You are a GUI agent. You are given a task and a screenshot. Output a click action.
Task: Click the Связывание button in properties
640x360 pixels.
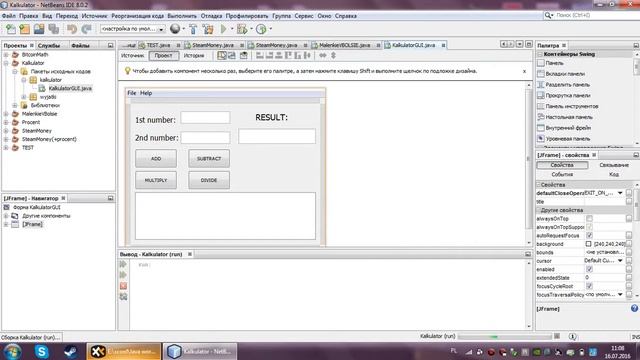click(x=613, y=165)
